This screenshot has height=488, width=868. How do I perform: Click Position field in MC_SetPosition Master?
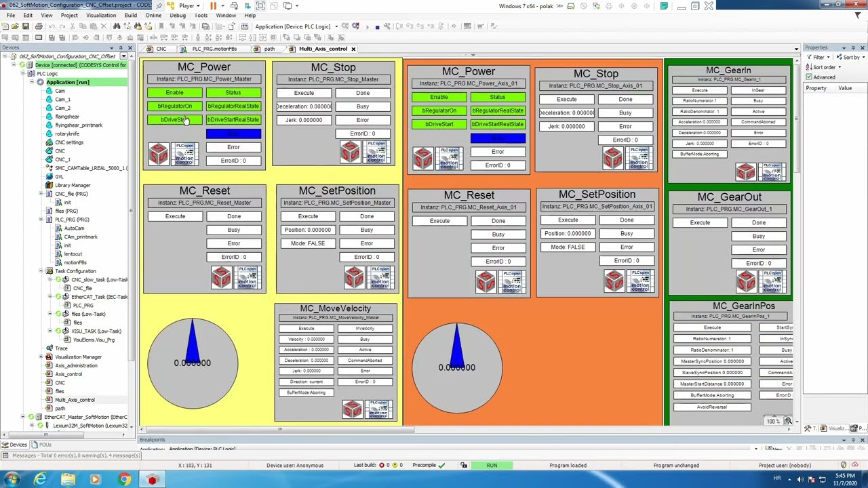(x=308, y=230)
